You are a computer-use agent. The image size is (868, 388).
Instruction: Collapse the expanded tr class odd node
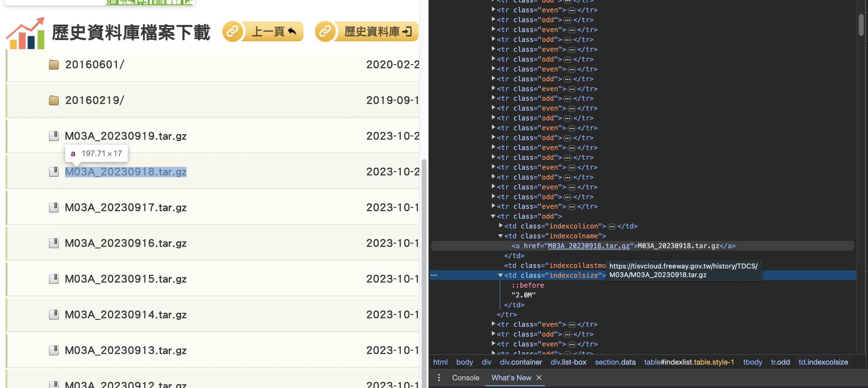493,216
